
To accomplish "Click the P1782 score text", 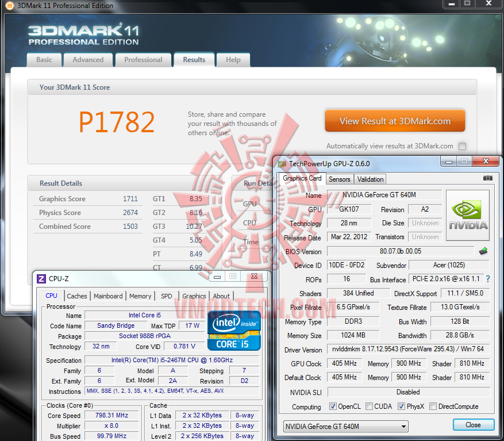I will click(117, 122).
